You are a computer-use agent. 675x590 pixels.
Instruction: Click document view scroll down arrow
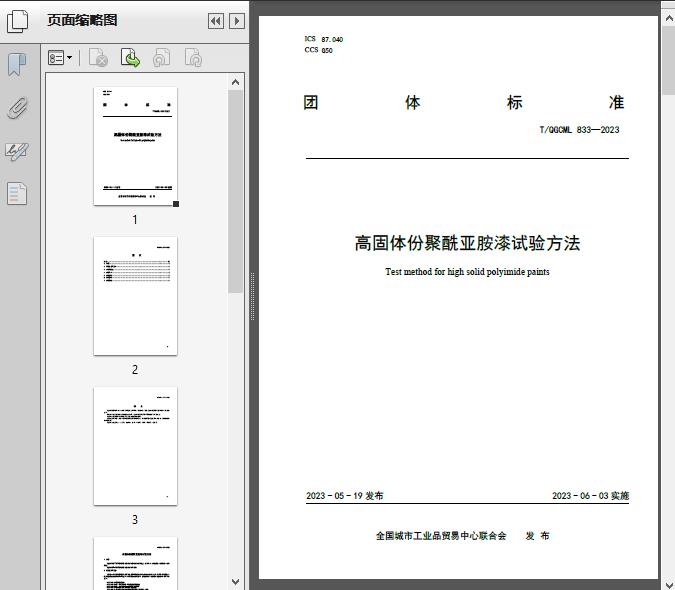[669, 585]
